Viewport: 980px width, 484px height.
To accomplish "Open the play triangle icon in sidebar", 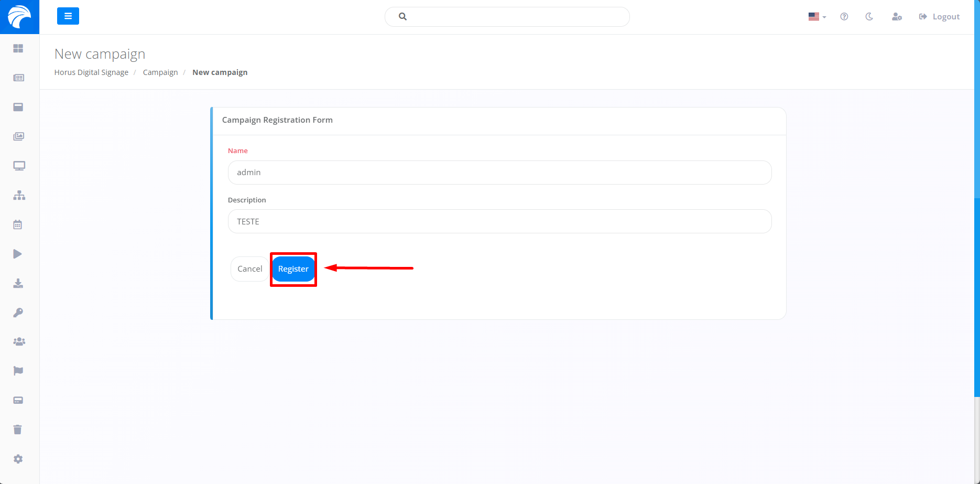I will (18, 254).
